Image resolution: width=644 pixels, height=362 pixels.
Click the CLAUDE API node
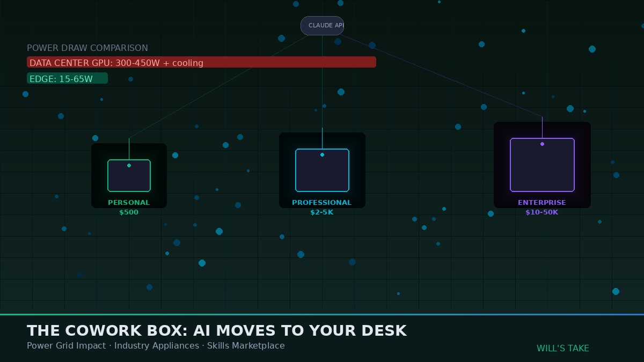point(322,25)
